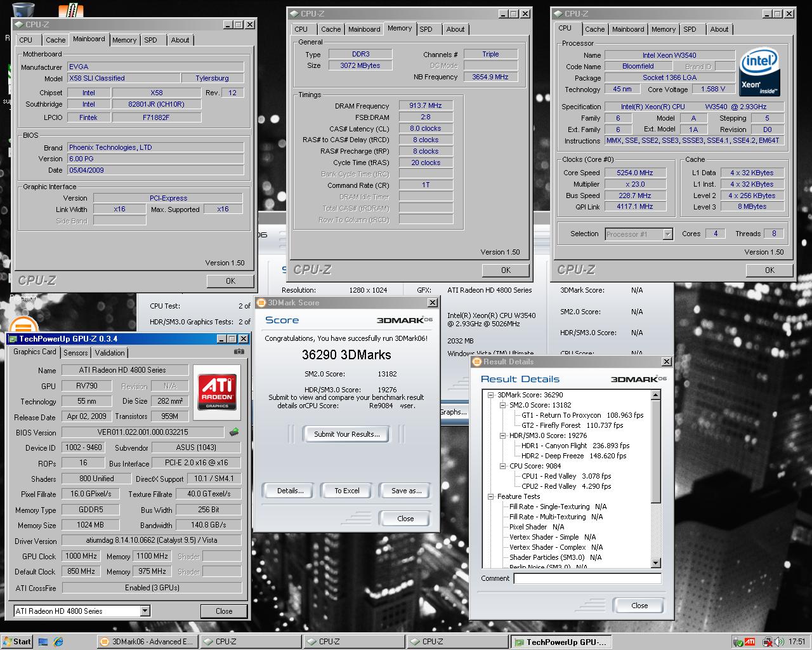Click the Close button in GPU-Z
This screenshot has height=650, width=812.
pyautogui.click(x=224, y=611)
